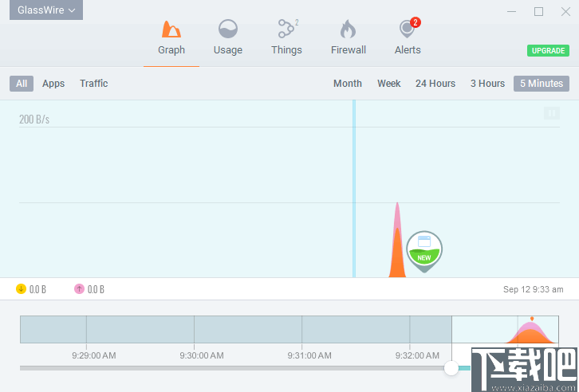Click the NEW application alert marker

pyautogui.click(x=424, y=250)
